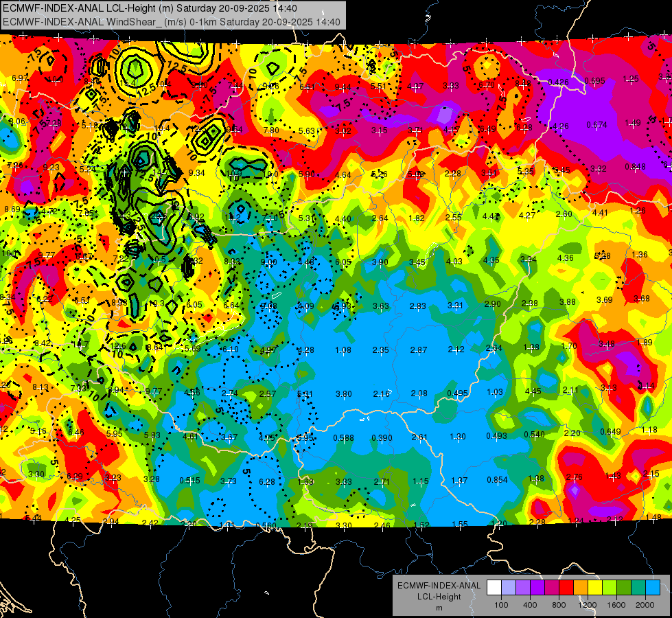Click the legend label 1600
This screenshot has width=672, height=618.
tap(616, 605)
